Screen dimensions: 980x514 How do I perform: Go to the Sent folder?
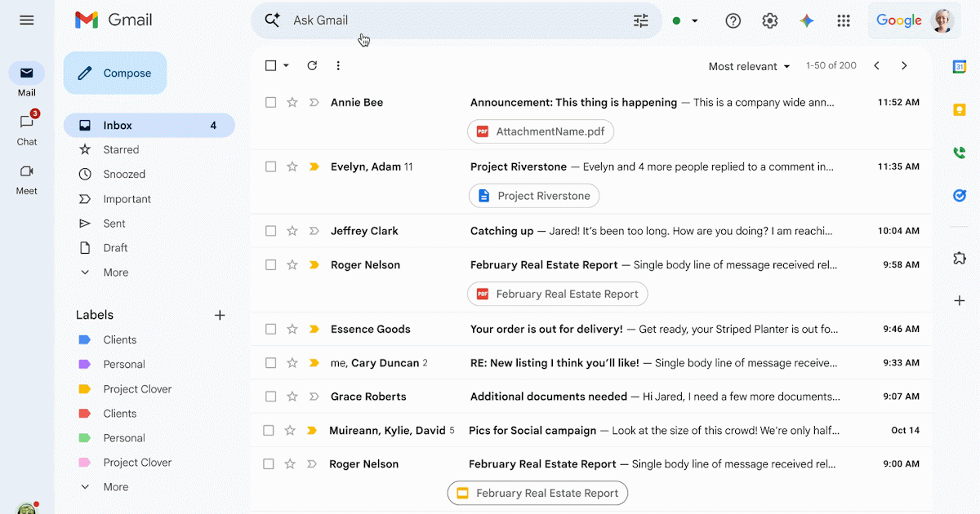coord(114,224)
